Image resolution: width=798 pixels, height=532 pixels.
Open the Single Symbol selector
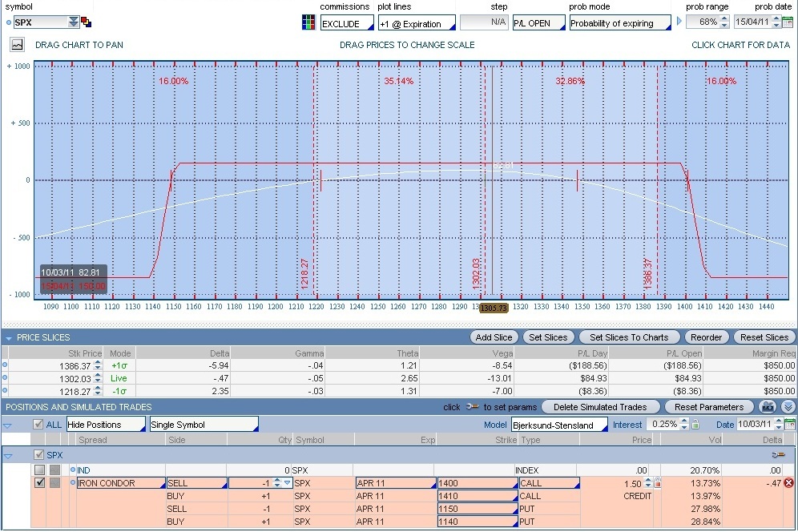pos(204,425)
